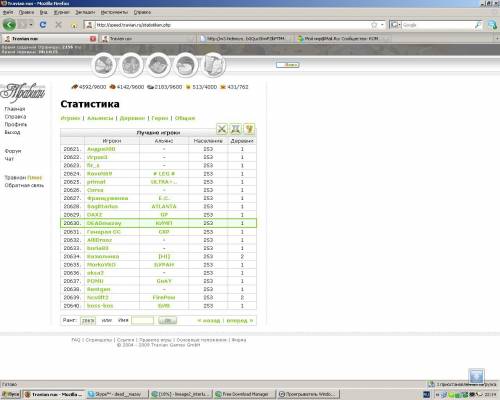Open the search engine selector dropdown
Viewport: 500px width, 400px height.
395,25
